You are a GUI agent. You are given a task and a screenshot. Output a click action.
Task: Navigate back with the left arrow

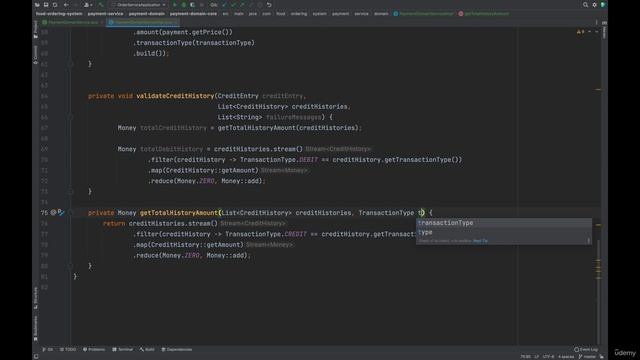66,5
